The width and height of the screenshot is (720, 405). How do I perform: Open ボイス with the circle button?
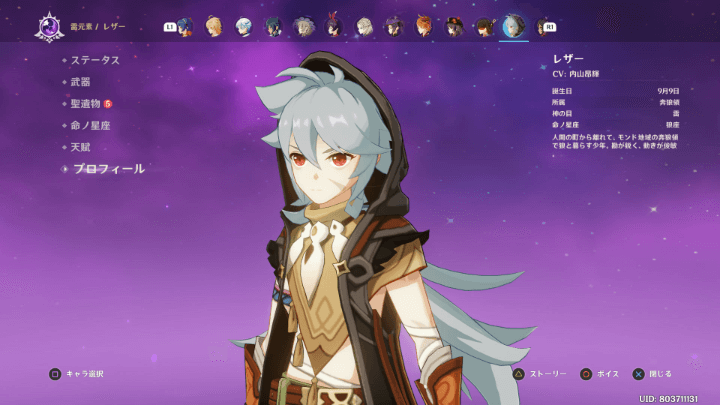click(599, 374)
